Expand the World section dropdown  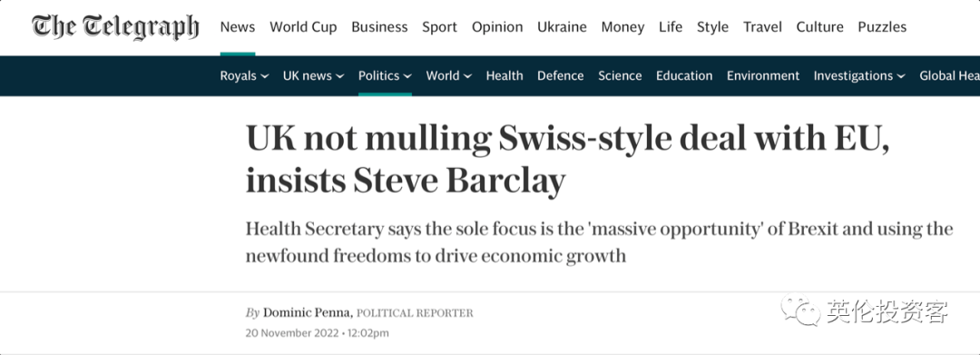tap(449, 75)
